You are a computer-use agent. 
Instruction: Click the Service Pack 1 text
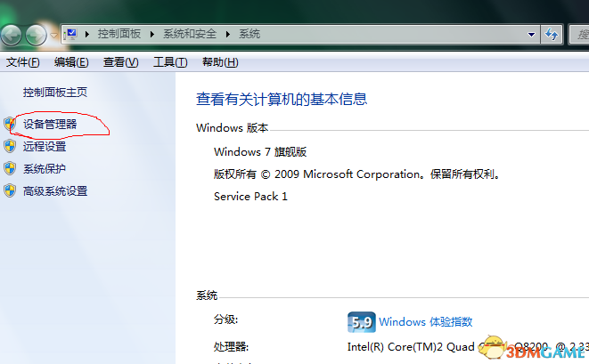click(x=250, y=197)
